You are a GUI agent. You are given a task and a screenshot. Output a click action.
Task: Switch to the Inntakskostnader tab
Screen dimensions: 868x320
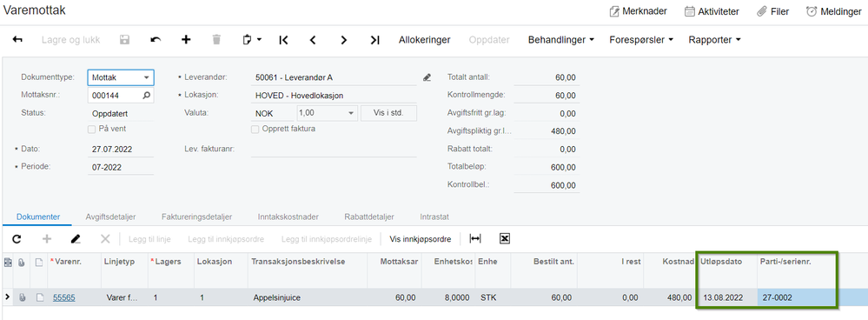(x=288, y=217)
